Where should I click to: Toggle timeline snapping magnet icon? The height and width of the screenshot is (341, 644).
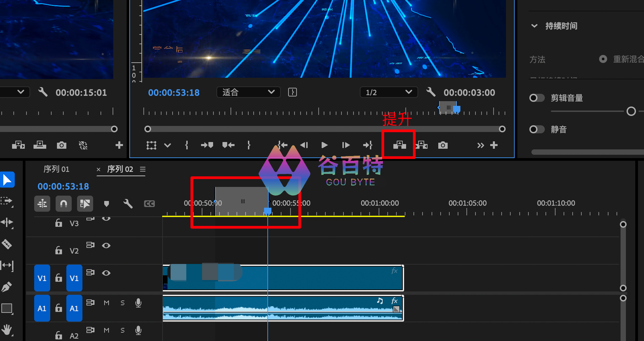[63, 204]
